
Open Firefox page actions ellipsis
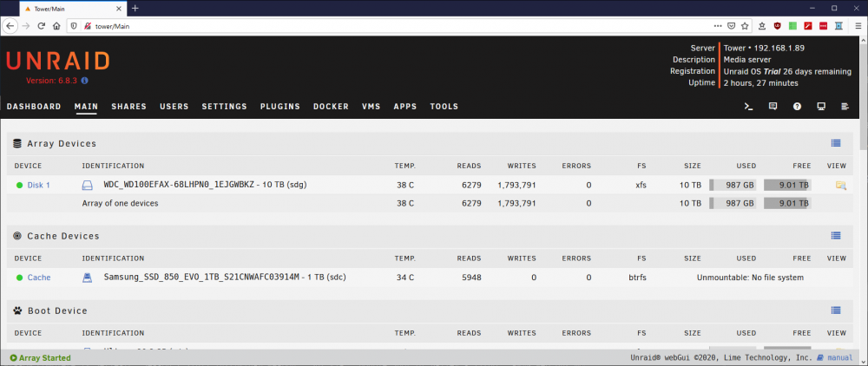coord(718,25)
